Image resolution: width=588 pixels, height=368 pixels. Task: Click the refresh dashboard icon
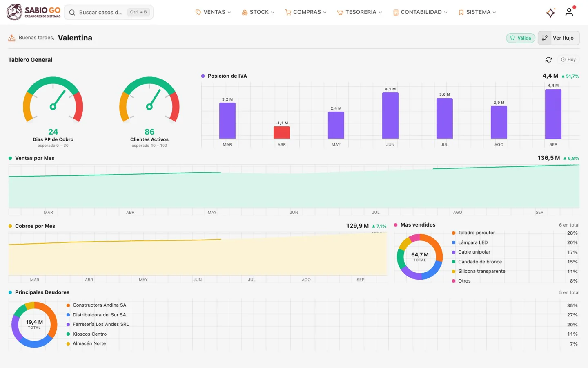(549, 60)
